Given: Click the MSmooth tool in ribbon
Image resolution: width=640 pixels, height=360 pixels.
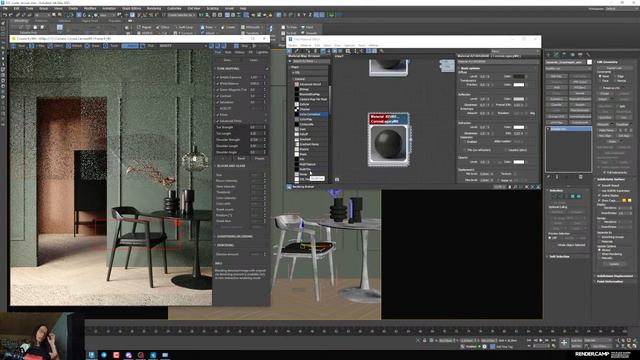Looking at the screenshot, I should click(x=251, y=27).
